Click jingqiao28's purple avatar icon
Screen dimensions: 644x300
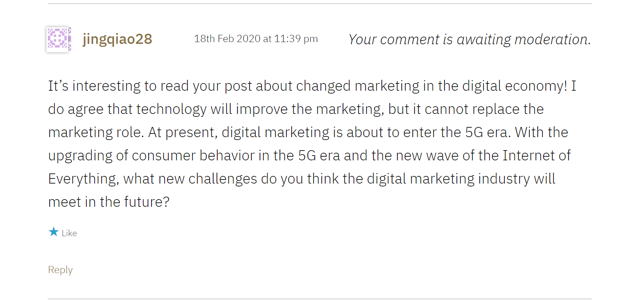click(58, 39)
